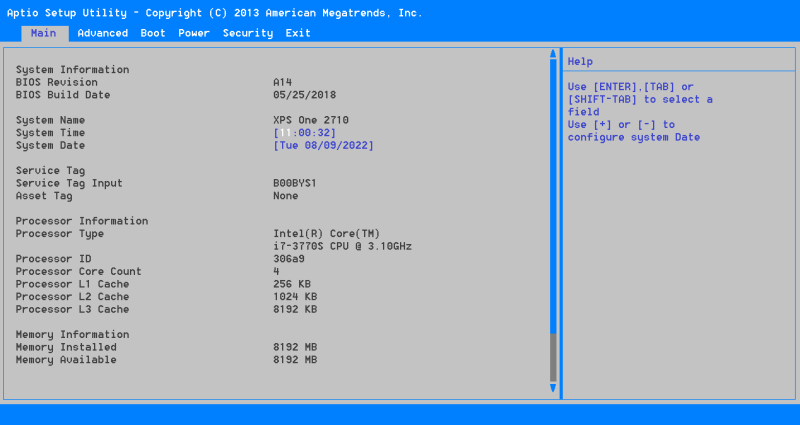Click the i7-3770S CPU @ 3.10GHz text
The height and width of the screenshot is (425, 800).
point(343,246)
